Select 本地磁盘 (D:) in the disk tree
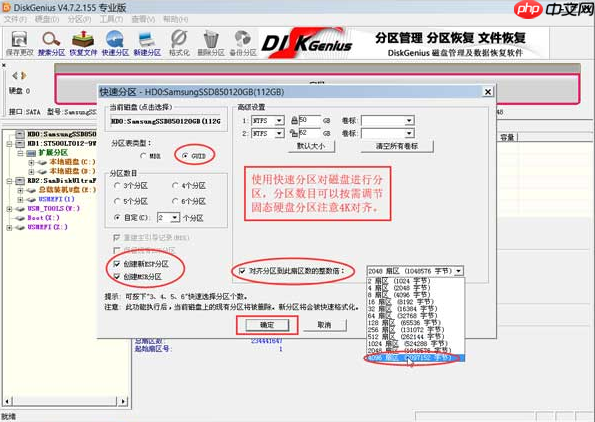 [x=72, y=171]
